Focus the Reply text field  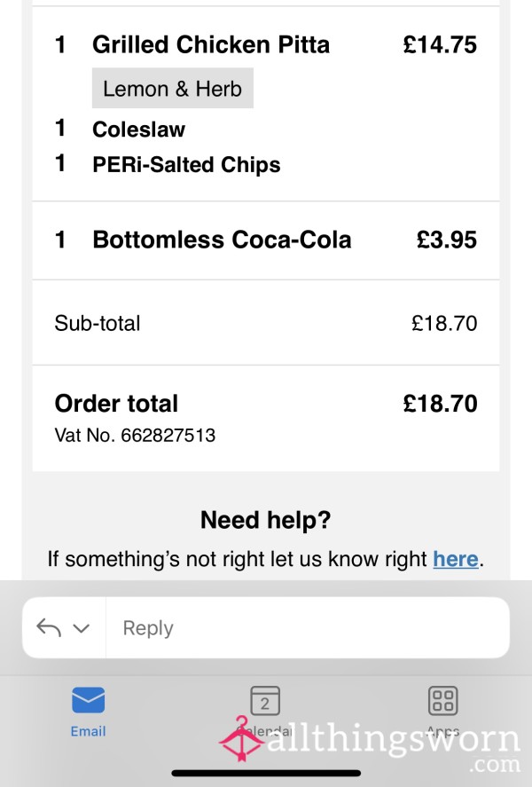(x=308, y=627)
